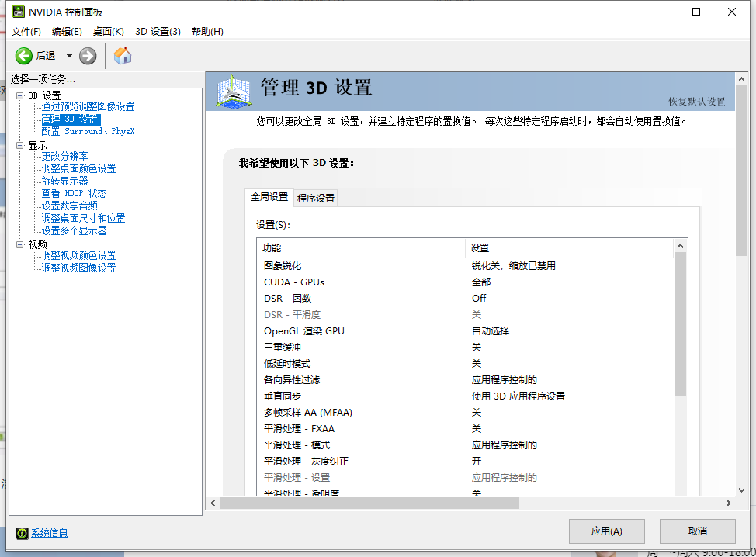
Task: Click the system information icon
Action: coord(23,533)
